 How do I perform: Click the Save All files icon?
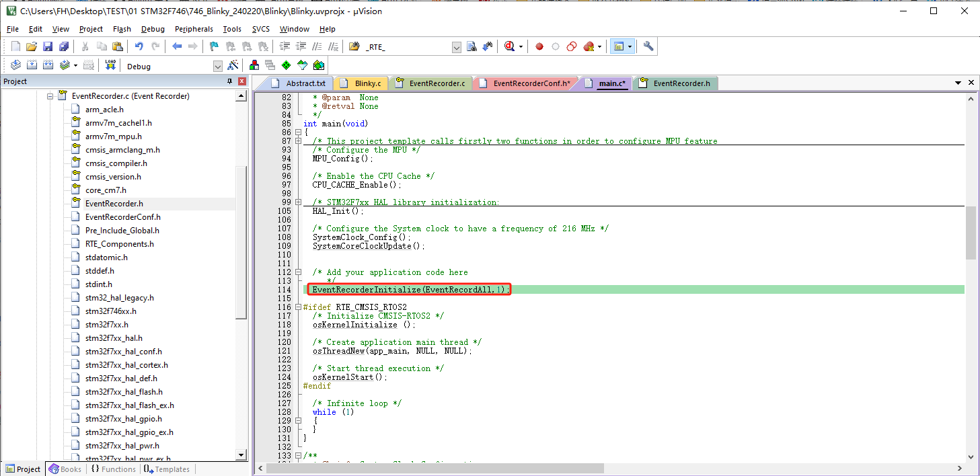tap(63, 46)
